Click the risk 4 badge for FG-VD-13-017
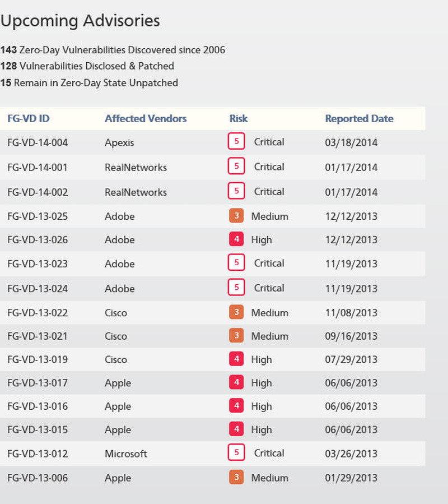The width and height of the screenshot is (448, 504). (236, 383)
